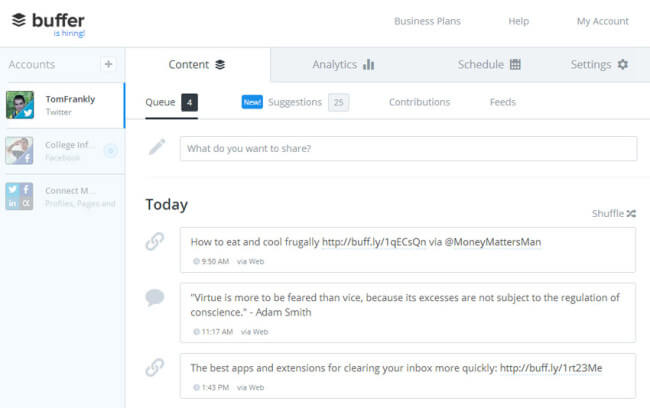Viewport: 650px width, 408px height.
Task: Switch to the Schedule tab
Action: click(x=489, y=65)
